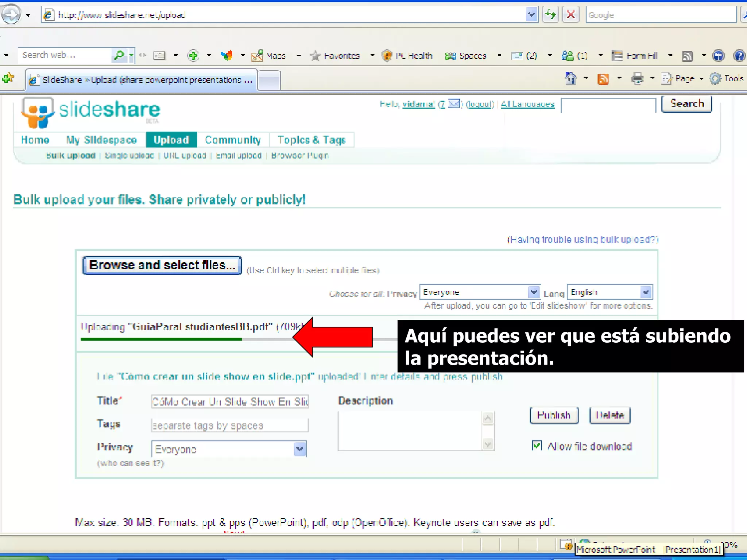This screenshot has height=560, width=747.
Task: Click the mail (2) toolbar icon
Action: 516,56
